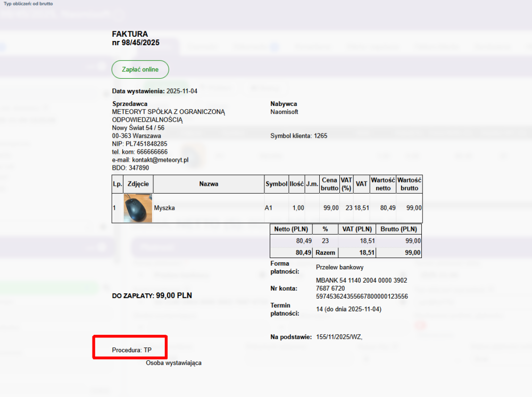
Task: Click the Nazwa column header
Action: click(x=209, y=184)
